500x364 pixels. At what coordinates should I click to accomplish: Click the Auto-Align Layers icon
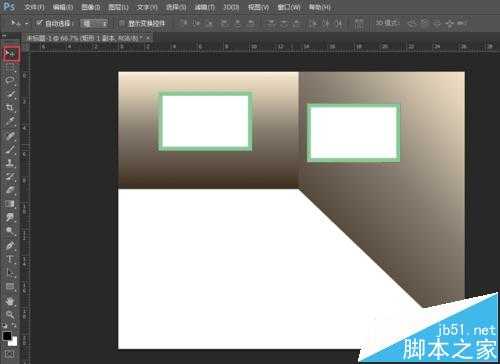pos(359,24)
